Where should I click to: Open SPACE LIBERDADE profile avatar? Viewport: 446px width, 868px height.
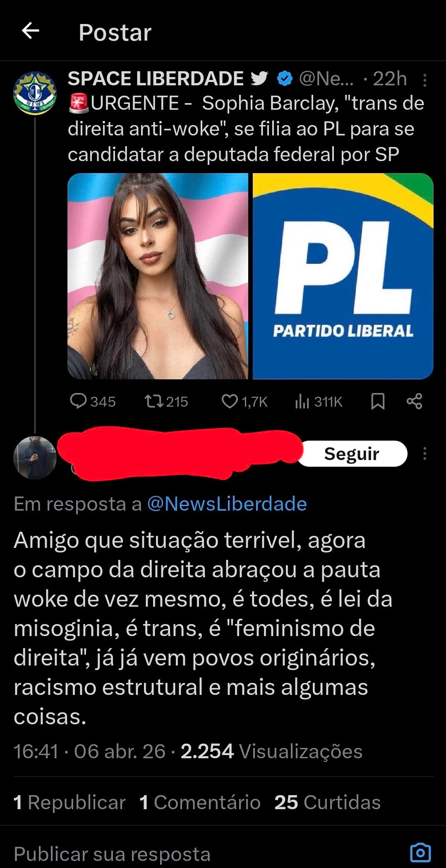coord(35,94)
